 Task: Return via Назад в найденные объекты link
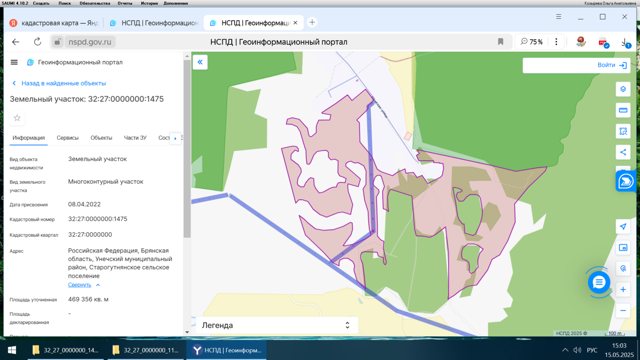(59, 83)
